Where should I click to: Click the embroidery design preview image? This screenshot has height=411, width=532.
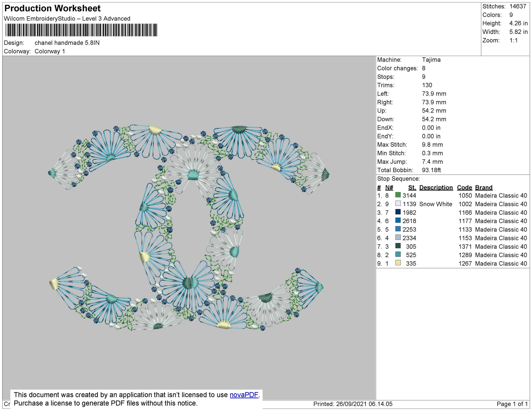tap(189, 227)
